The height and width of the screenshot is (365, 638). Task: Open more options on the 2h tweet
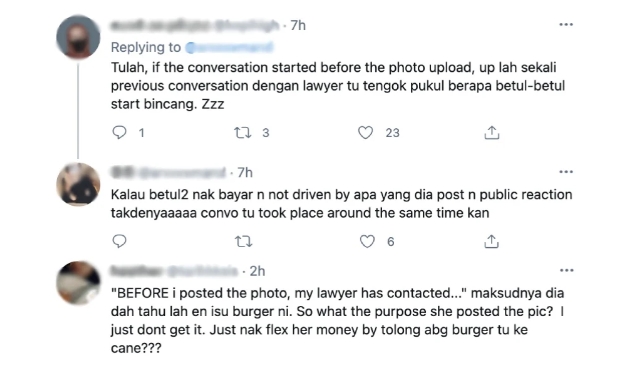pos(566,271)
